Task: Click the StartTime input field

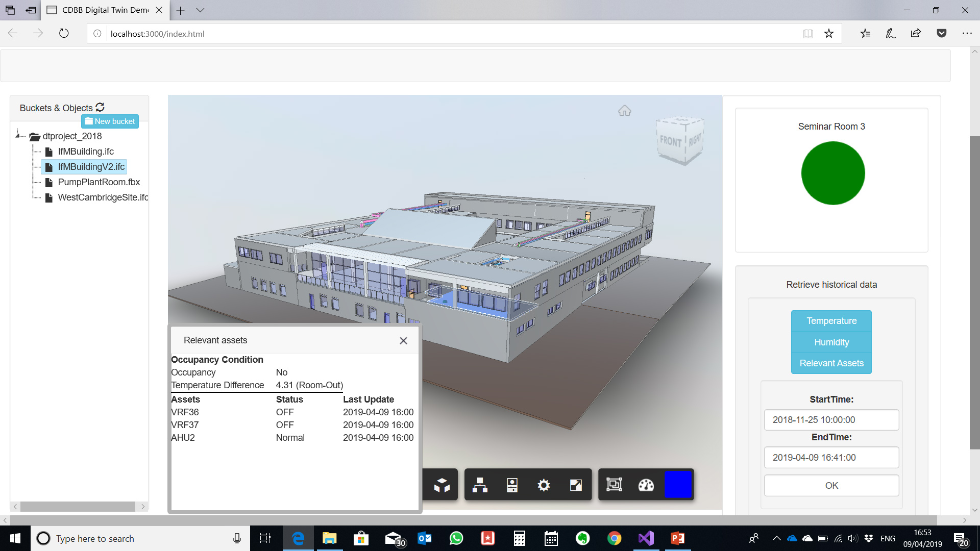Action: [x=831, y=419]
